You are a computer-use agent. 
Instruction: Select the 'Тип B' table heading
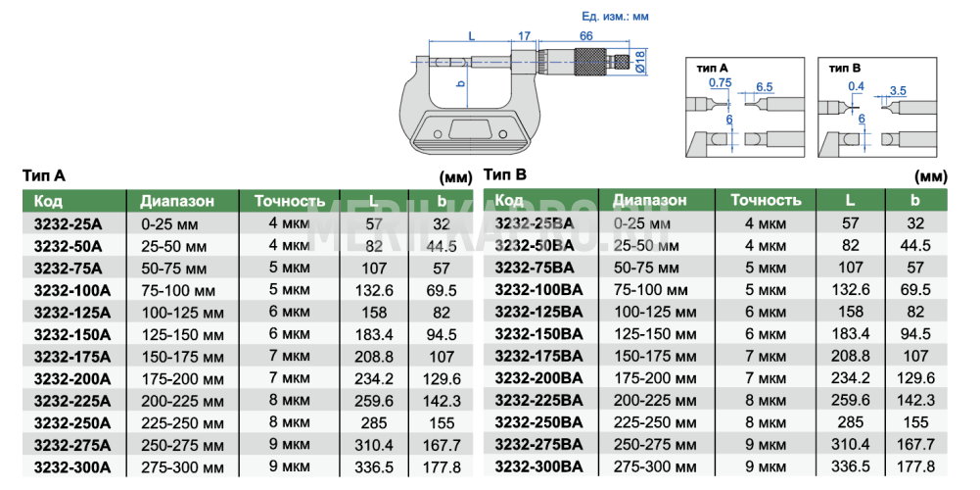click(x=505, y=174)
